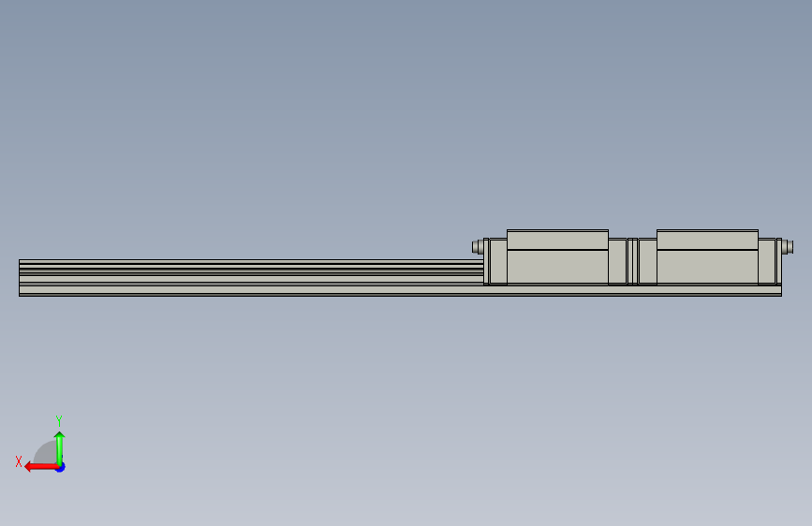Click the blue Z axis dot of the triad
This screenshot has width=812, height=526.
(61, 468)
